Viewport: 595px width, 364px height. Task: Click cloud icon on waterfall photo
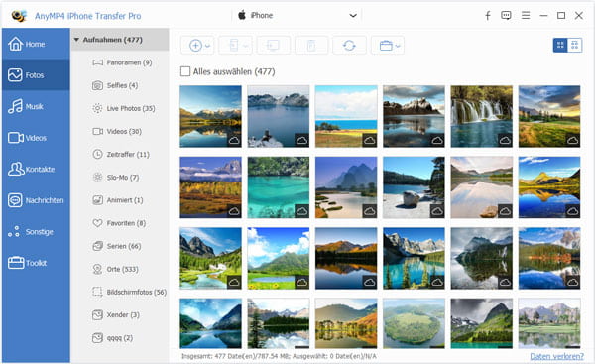click(x=505, y=141)
